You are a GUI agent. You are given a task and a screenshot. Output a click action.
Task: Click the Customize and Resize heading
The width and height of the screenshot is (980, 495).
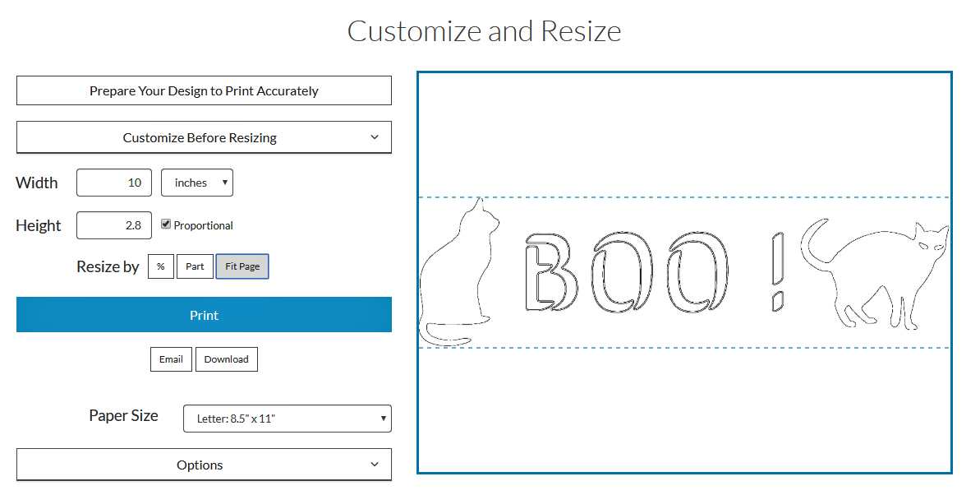click(485, 31)
